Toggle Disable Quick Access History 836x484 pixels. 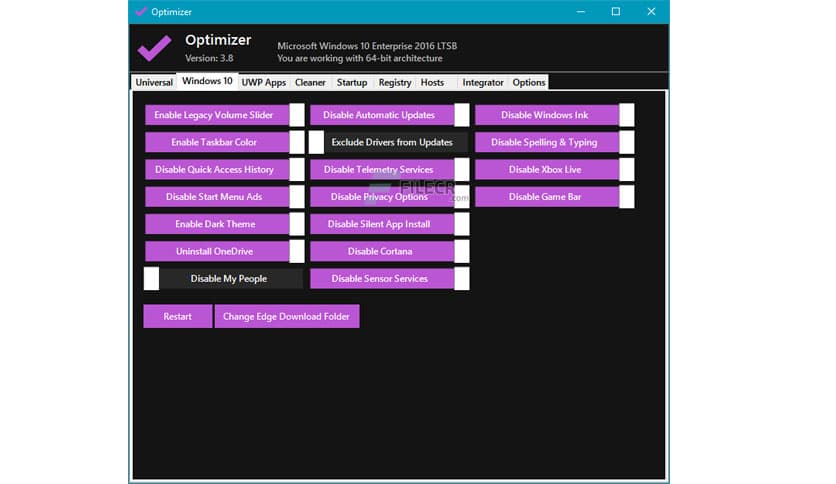(x=224, y=170)
